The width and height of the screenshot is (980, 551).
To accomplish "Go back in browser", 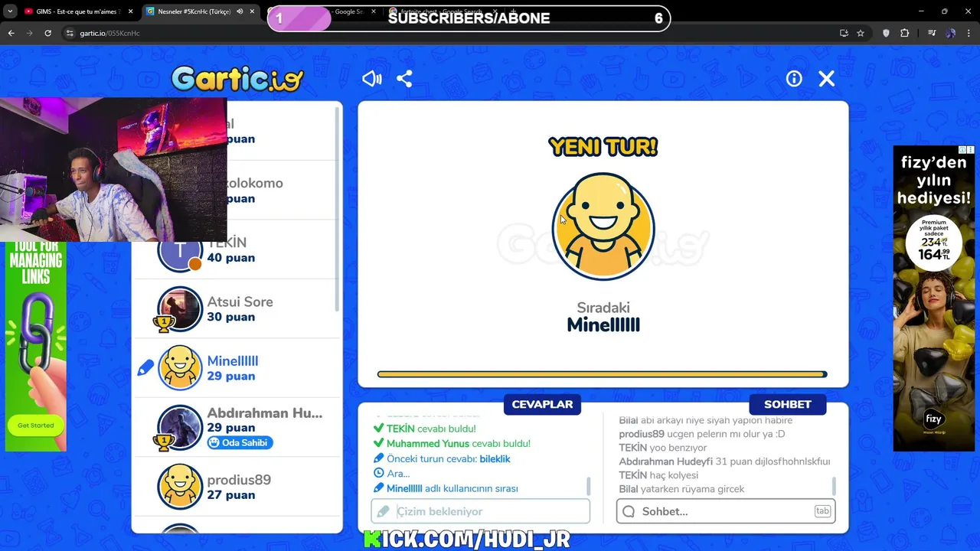I will pyautogui.click(x=11, y=33).
